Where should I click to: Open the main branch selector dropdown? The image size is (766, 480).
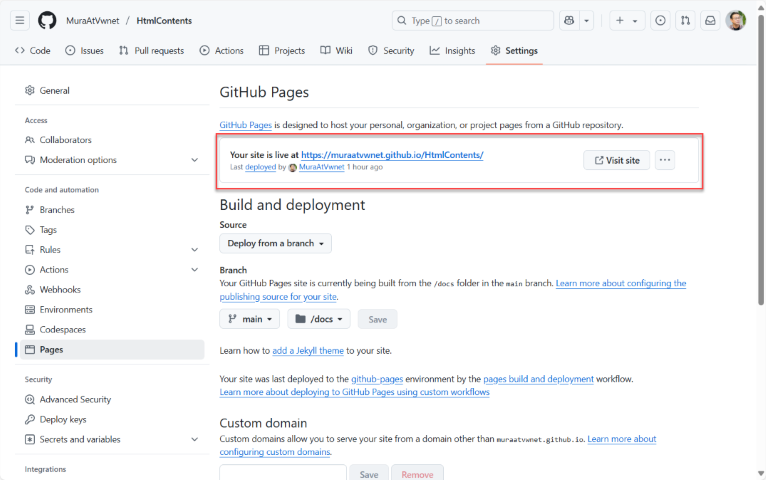(250, 319)
